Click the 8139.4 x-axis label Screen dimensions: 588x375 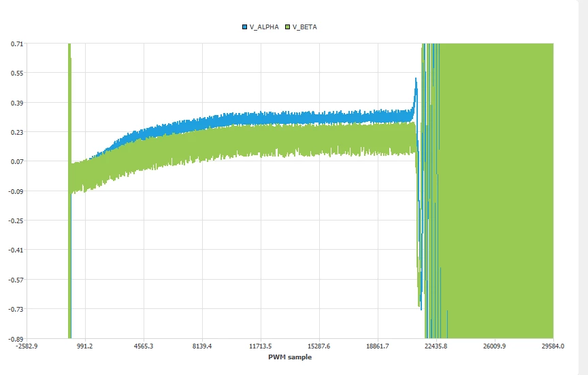pyautogui.click(x=202, y=346)
